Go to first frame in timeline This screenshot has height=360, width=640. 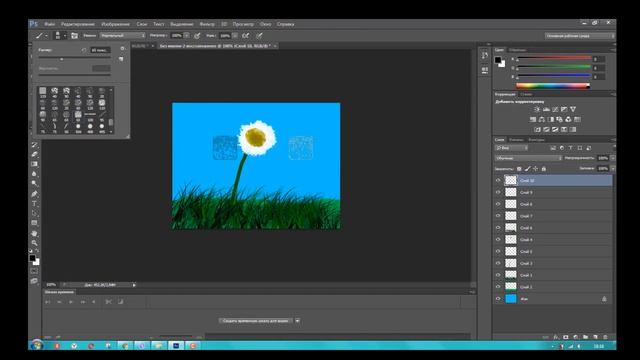pyautogui.click(x=48, y=302)
